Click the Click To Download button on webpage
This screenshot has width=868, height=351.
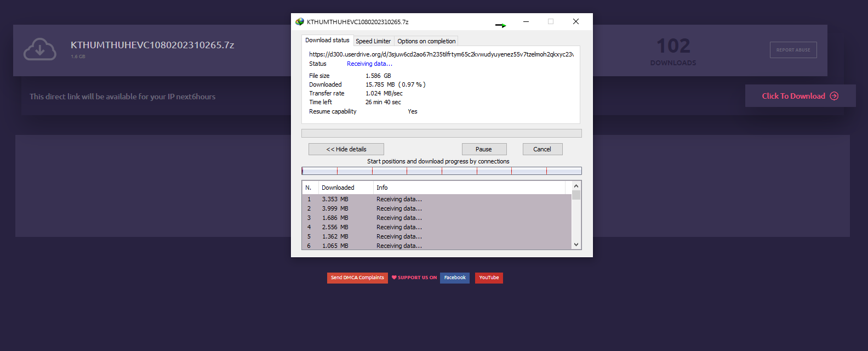(x=800, y=96)
